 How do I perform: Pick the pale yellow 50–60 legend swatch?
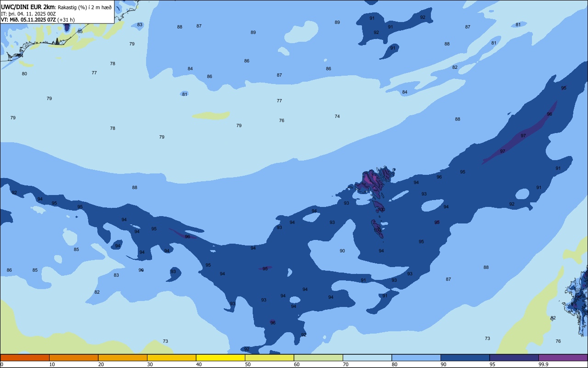269,357
